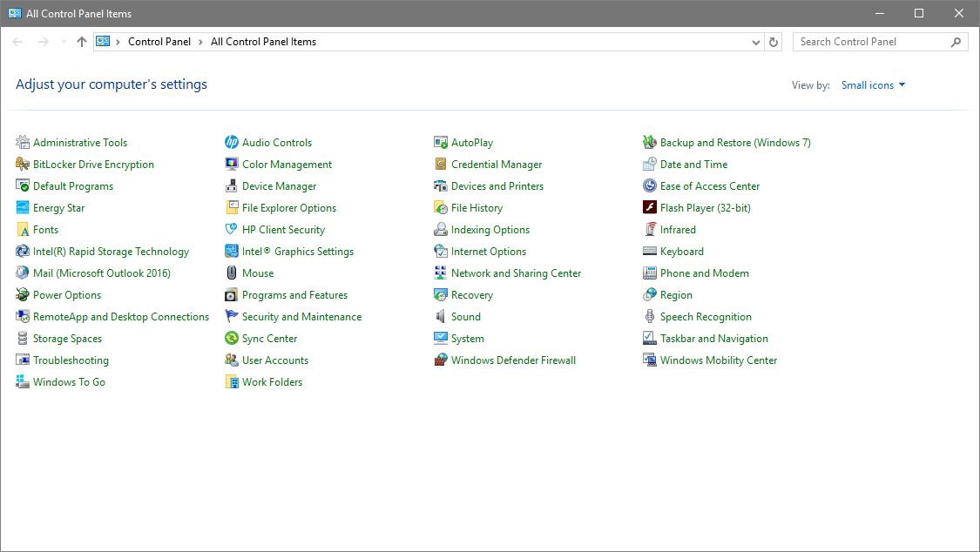The height and width of the screenshot is (552, 980).
Task: Open the Storage Spaces link
Action: coord(67,339)
